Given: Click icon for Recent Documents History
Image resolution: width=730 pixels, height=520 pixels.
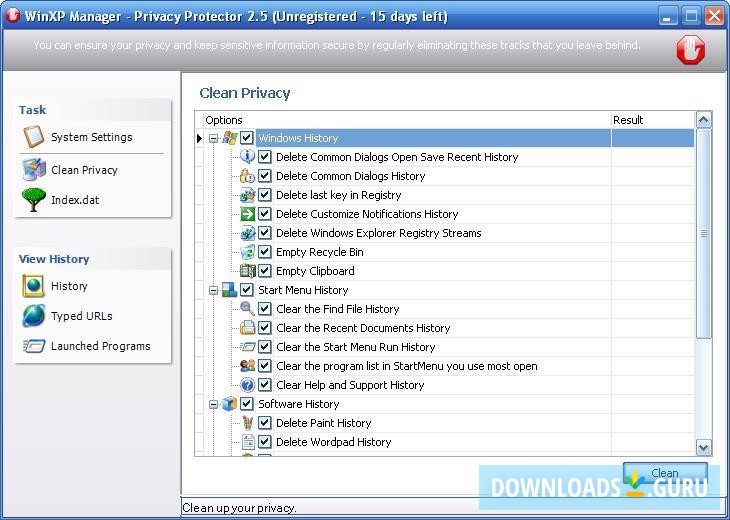Looking at the screenshot, I should (x=248, y=328).
